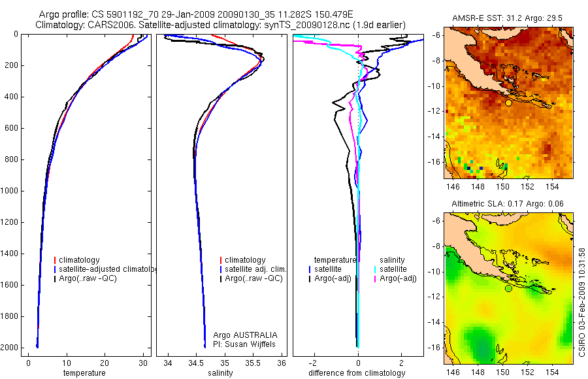Image resolution: width=588 pixels, height=379 pixels.
Task: Click the 'salinity' legend heading in difference plot
Action: point(392,260)
